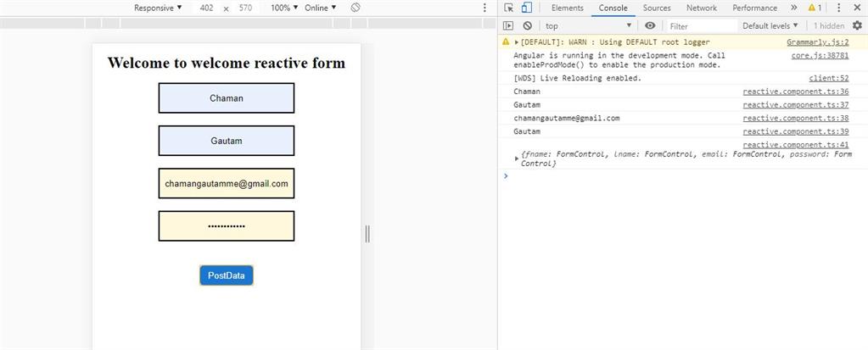Open the core.js:38781 source link
868x350 pixels.
pos(820,55)
